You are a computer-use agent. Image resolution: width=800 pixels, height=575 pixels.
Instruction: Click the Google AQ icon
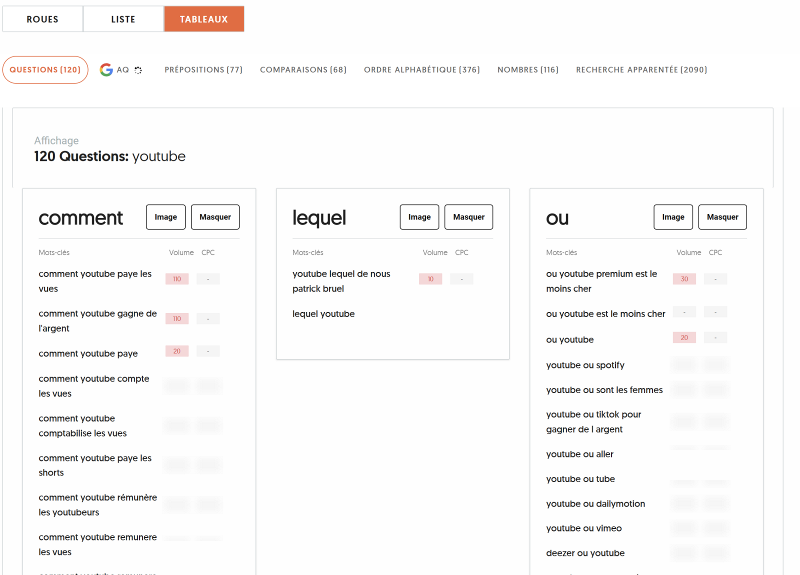pyautogui.click(x=106, y=69)
